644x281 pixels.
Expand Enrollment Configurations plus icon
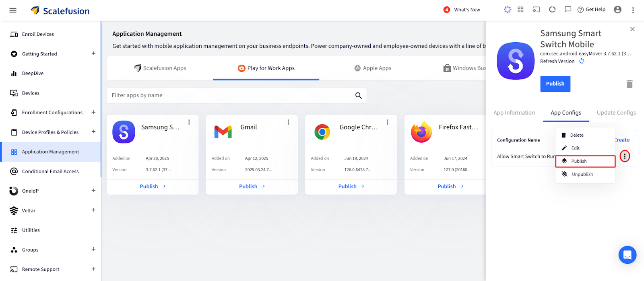coord(93,112)
